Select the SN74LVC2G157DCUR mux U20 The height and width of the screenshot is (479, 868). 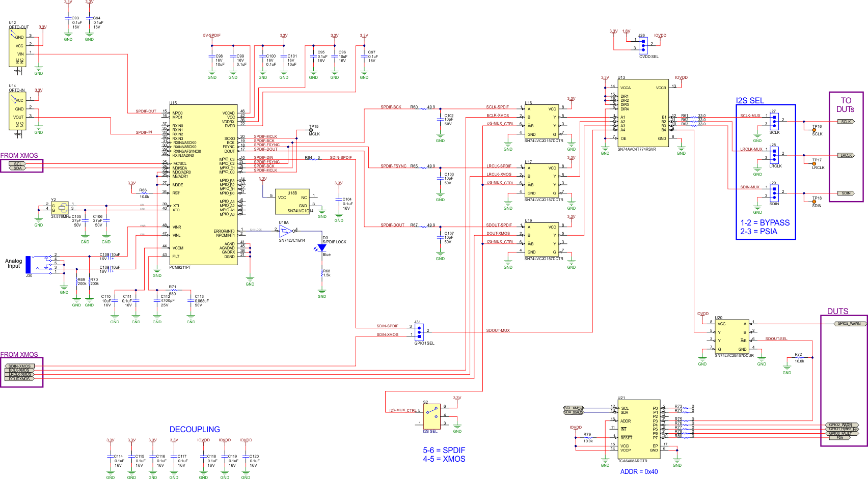tap(732, 336)
